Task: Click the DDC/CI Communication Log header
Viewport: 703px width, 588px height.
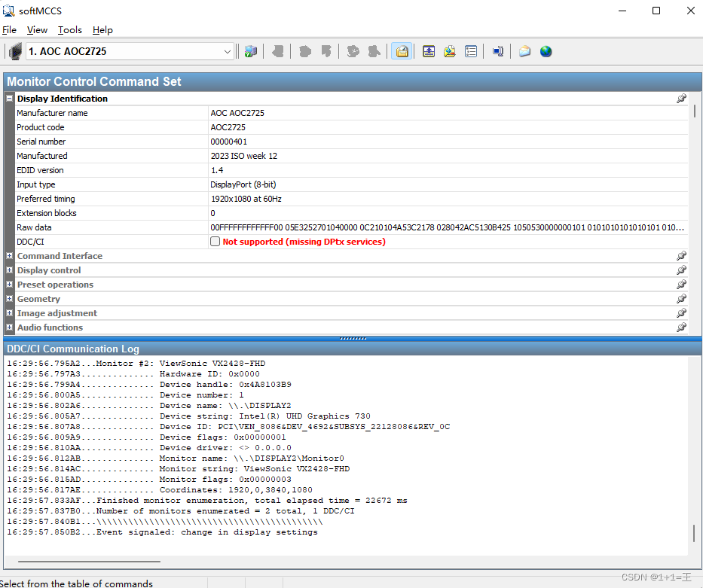Action: click(x=353, y=349)
